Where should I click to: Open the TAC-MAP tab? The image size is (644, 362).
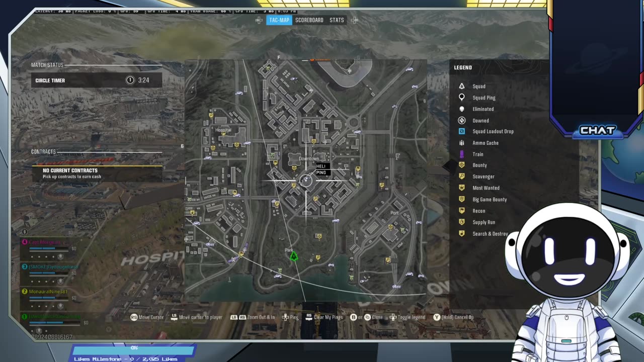[x=279, y=20]
